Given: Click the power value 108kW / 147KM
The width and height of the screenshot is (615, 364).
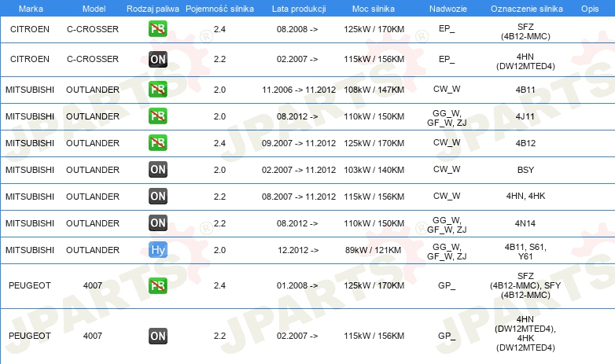Looking at the screenshot, I should click(374, 90).
